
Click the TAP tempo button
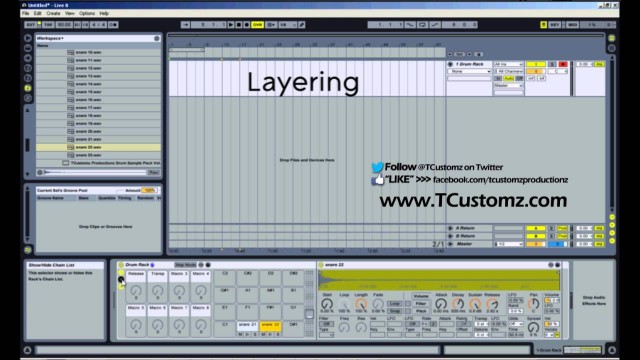(48, 25)
